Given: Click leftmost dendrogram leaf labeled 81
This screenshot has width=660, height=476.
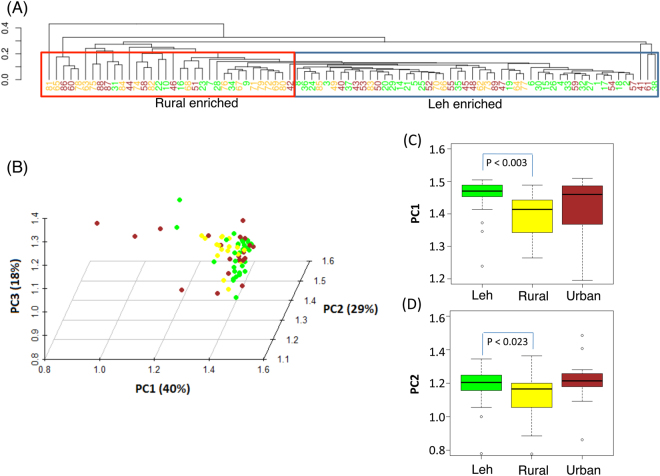Looking at the screenshot, I should click(x=49, y=86).
